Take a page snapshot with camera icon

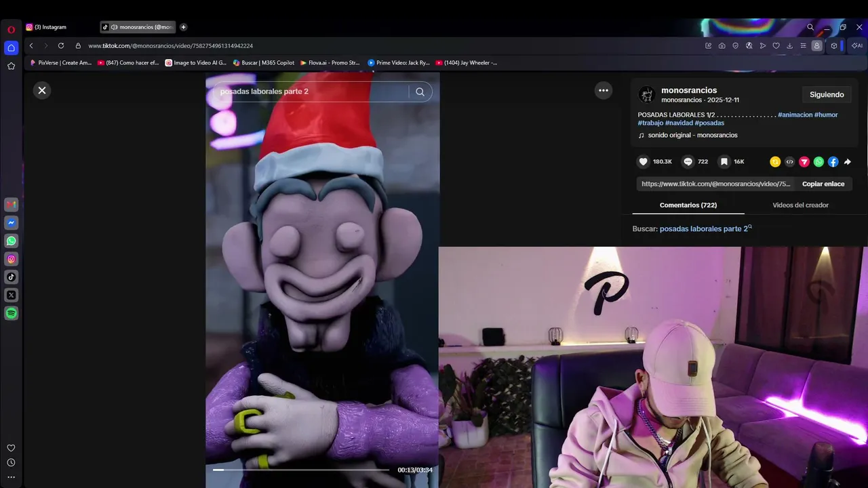(x=722, y=45)
